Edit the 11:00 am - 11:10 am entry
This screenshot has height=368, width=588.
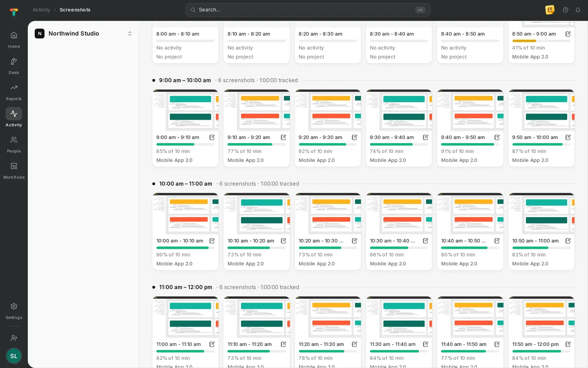(x=212, y=344)
